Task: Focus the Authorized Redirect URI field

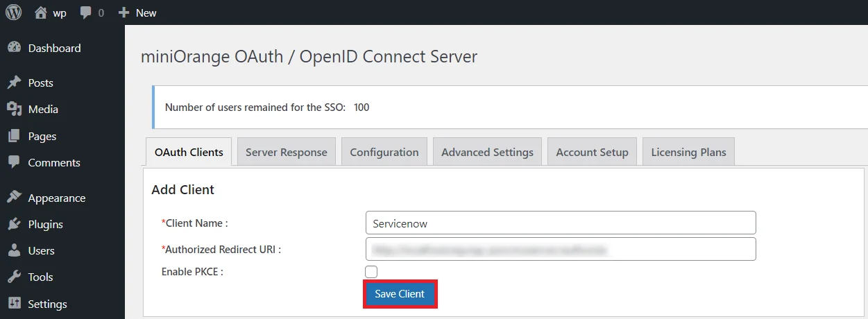Action: (x=560, y=249)
